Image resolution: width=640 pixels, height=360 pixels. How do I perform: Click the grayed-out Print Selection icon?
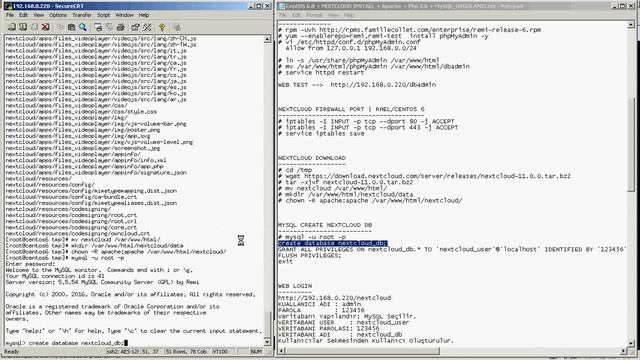pyautogui.click(x=109, y=27)
